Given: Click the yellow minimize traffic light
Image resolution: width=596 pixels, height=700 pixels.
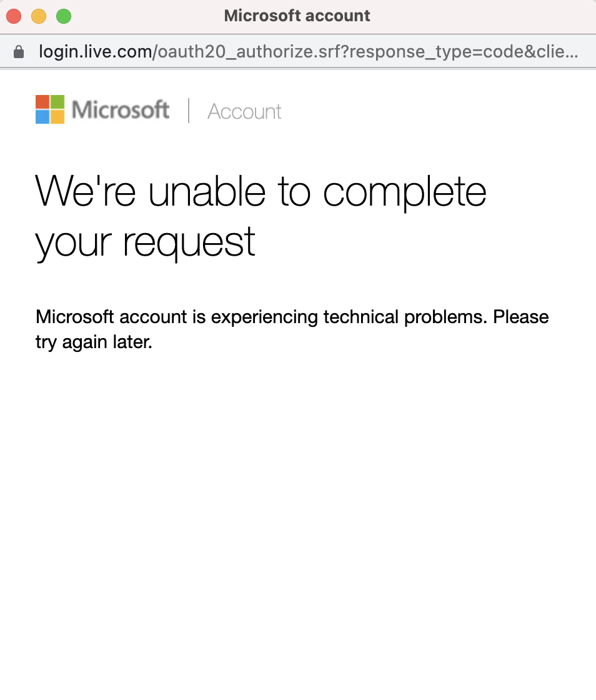Looking at the screenshot, I should point(38,16).
